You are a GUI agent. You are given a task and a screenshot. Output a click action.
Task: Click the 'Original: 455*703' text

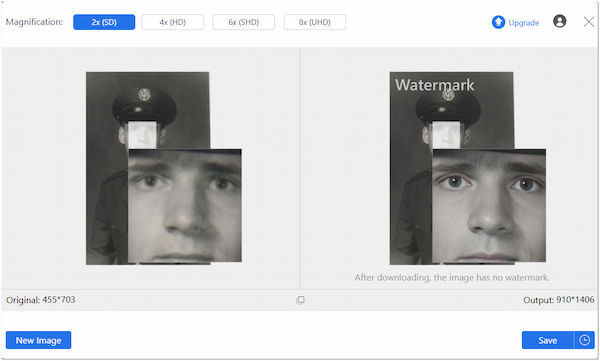41,299
